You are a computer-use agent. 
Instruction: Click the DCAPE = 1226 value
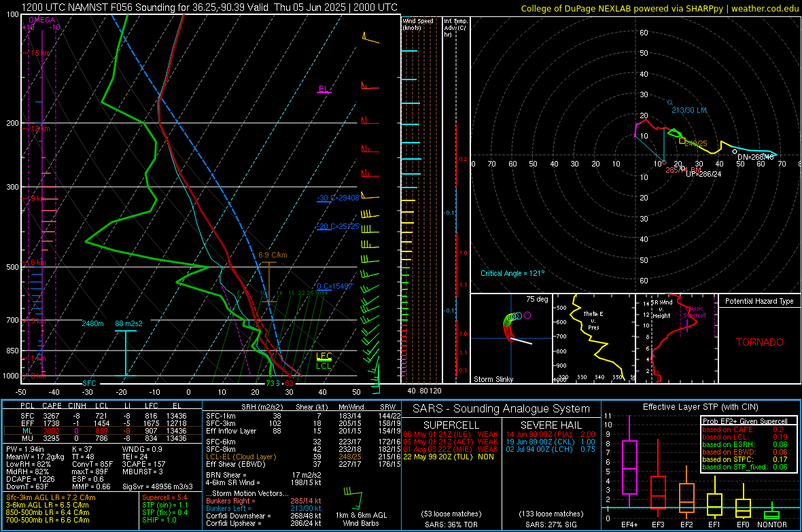click(x=30, y=479)
